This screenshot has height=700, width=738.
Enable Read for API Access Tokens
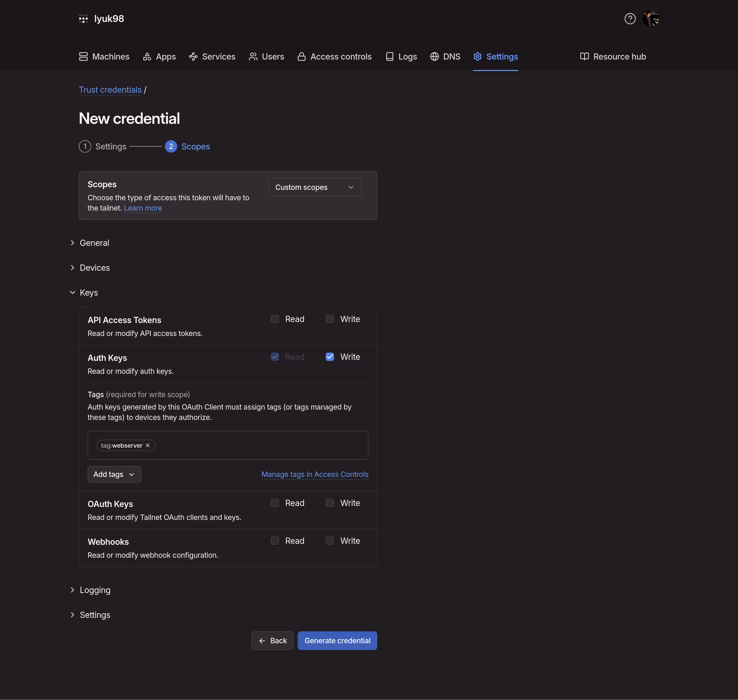click(275, 319)
